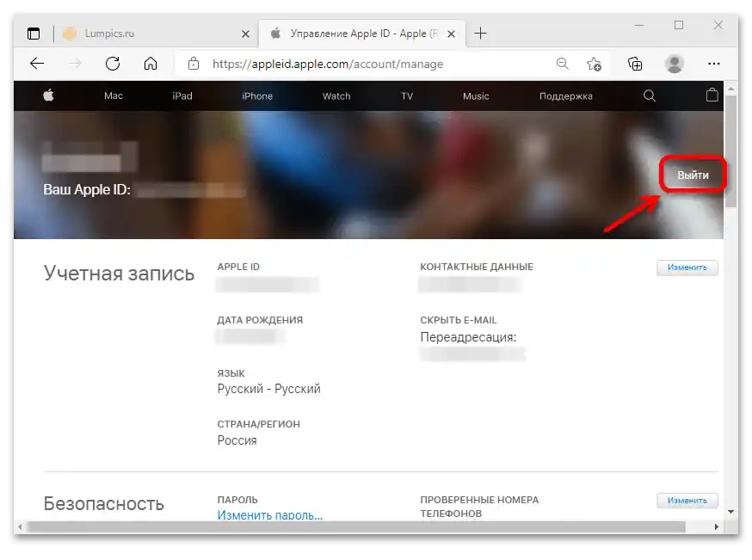
Task: Select the Управление Apple ID tab
Action: 361,34
